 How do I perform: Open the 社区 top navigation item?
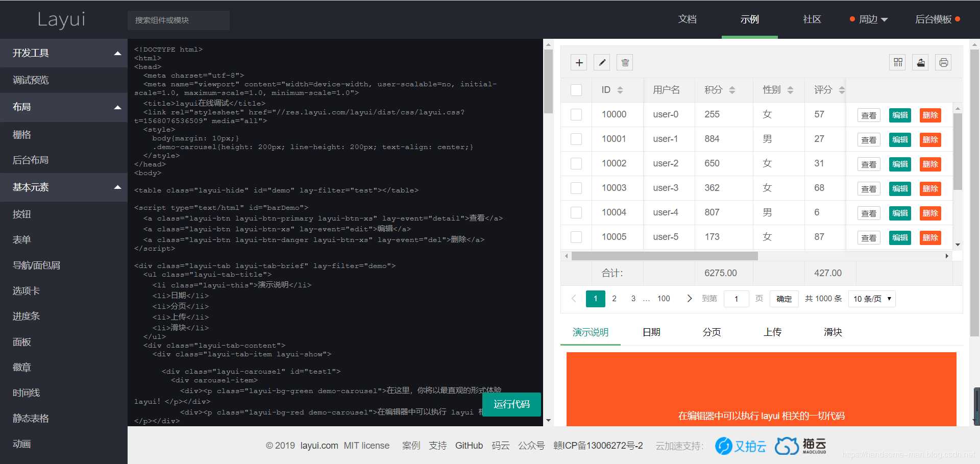812,19
